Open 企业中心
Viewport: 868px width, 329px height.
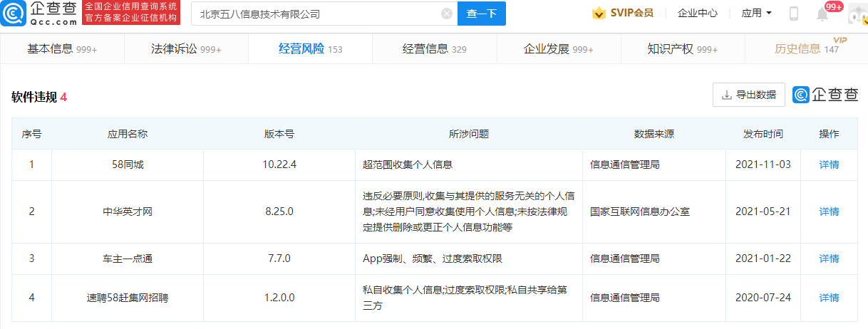tap(697, 13)
